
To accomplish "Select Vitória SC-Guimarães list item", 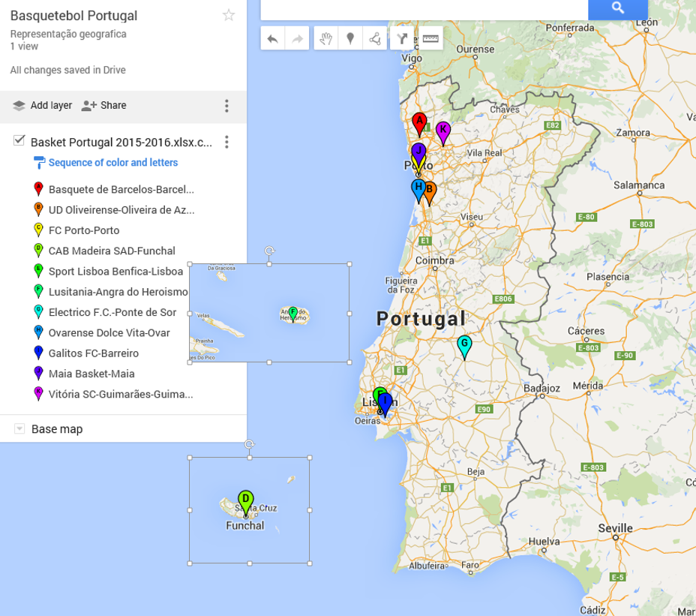I will [121, 393].
